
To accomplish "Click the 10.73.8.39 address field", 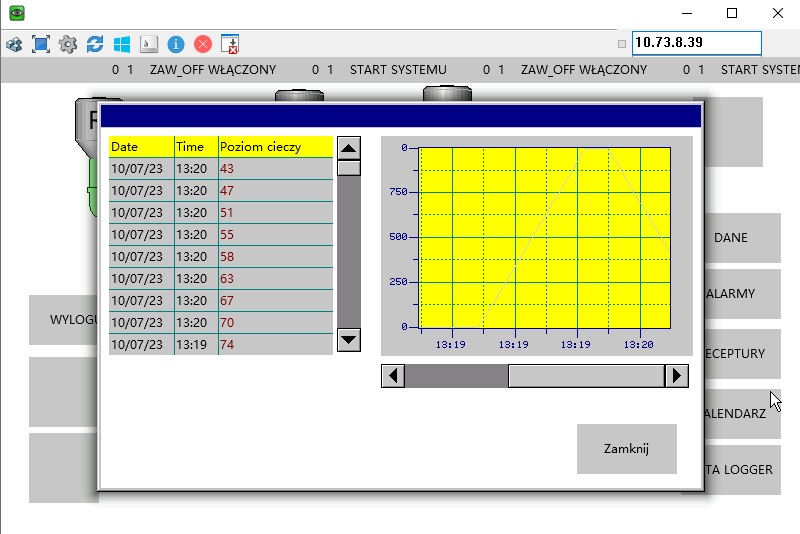I will click(697, 43).
